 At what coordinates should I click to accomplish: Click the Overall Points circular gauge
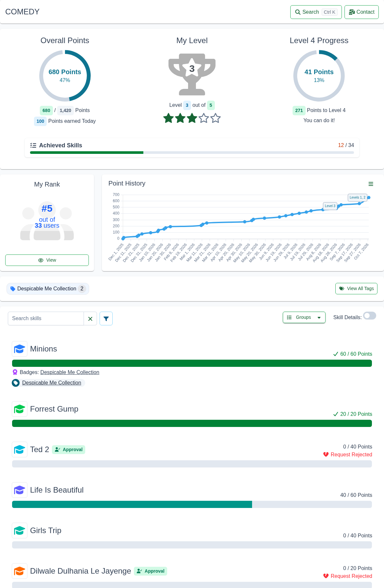[x=65, y=76]
